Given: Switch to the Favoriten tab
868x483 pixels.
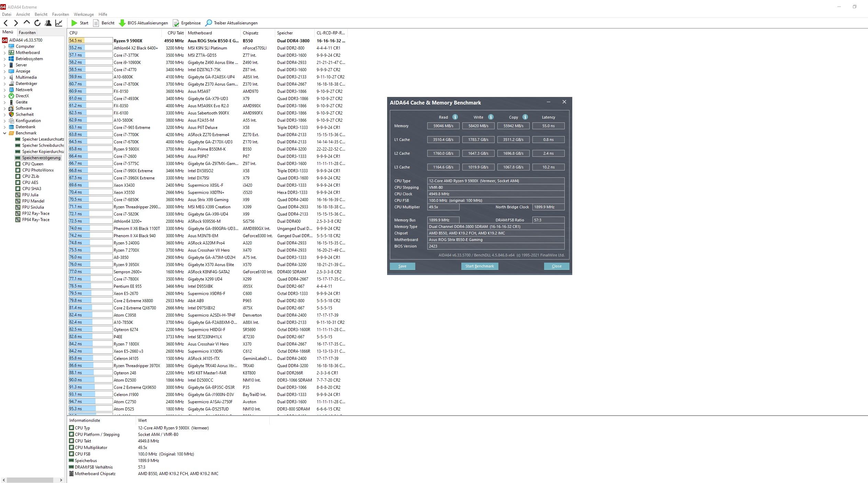Looking at the screenshot, I should click(27, 33).
